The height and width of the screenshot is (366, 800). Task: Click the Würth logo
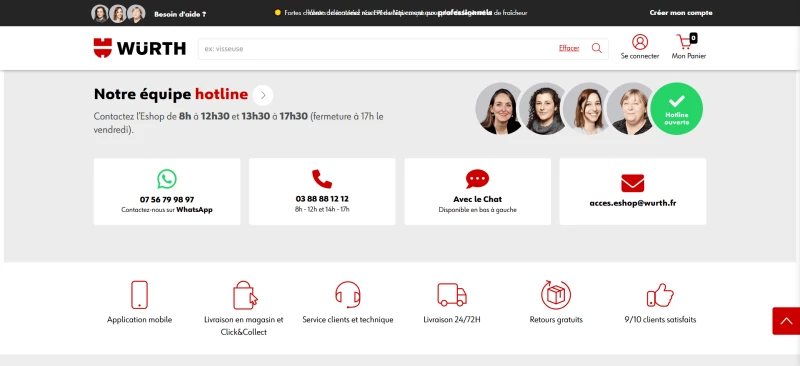(139, 48)
